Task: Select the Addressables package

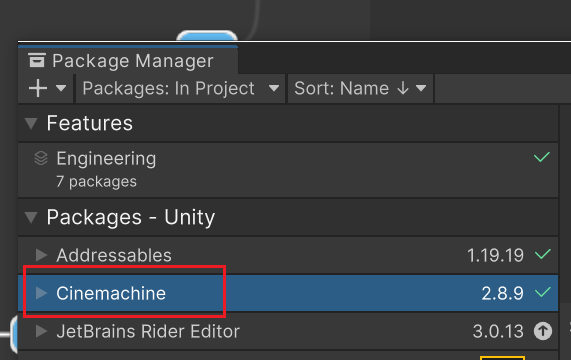Action: pyautogui.click(x=288, y=255)
